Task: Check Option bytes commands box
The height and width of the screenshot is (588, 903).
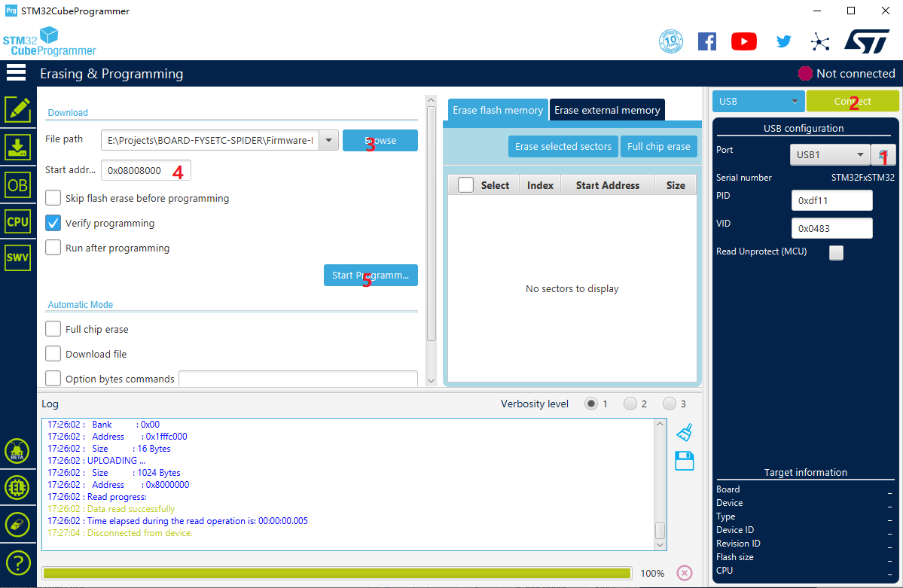Action: tap(53, 379)
